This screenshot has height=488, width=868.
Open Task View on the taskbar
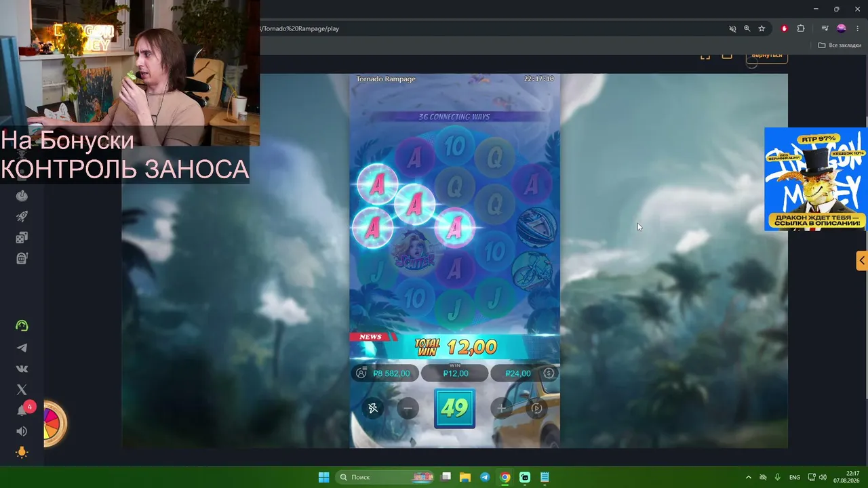coord(446,477)
